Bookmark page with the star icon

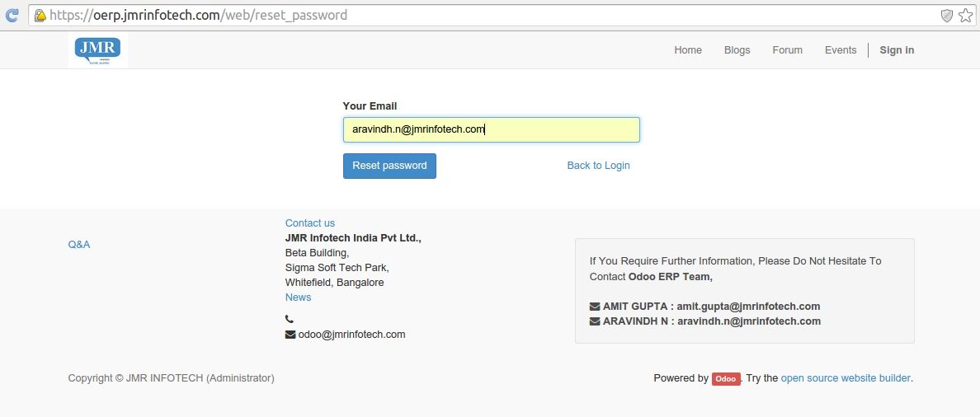[x=965, y=16]
